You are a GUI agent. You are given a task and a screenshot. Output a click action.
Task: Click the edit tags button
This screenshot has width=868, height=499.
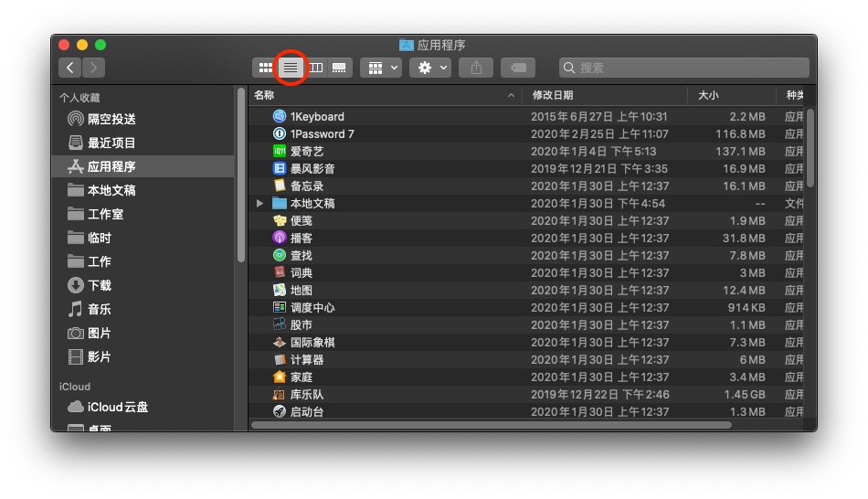click(518, 68)
